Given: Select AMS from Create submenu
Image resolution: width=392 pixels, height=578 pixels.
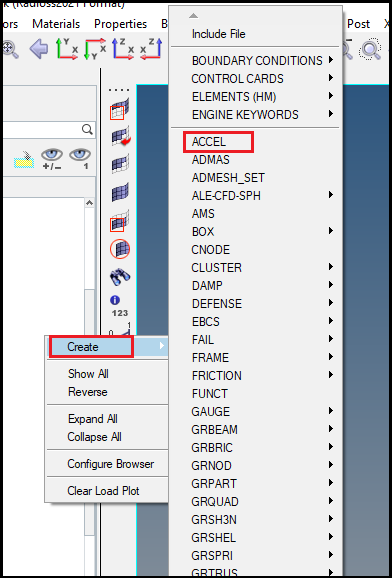Looking at the screenshot, I should [x=203, y=214].
